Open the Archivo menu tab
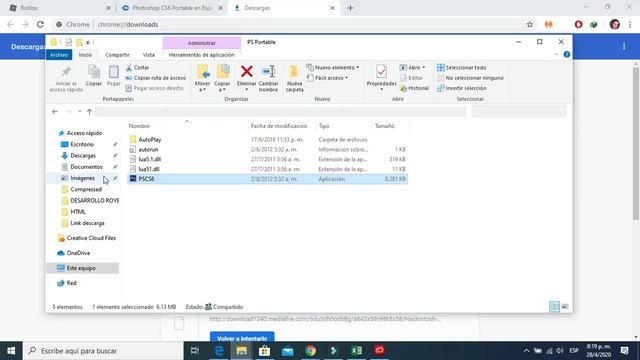The height and width of the screenshot is (360, 640). click(x=59, y=55)
